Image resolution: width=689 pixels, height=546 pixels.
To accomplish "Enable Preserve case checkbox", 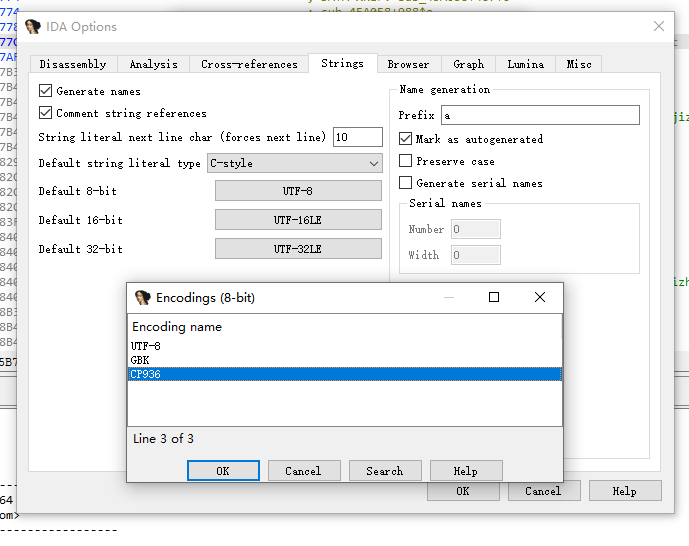I will (x=405, y=161).
